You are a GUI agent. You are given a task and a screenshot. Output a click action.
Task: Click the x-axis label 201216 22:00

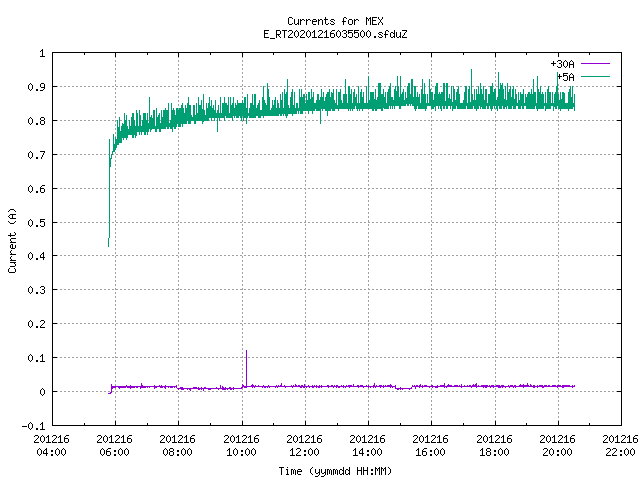point(620,445)
